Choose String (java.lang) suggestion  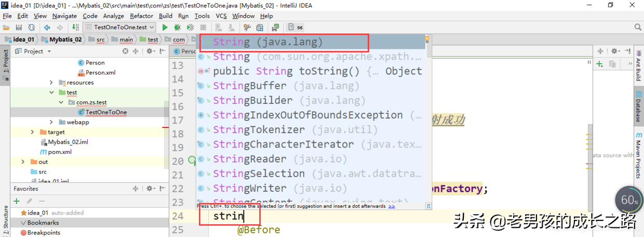click(x=312, y=42)
